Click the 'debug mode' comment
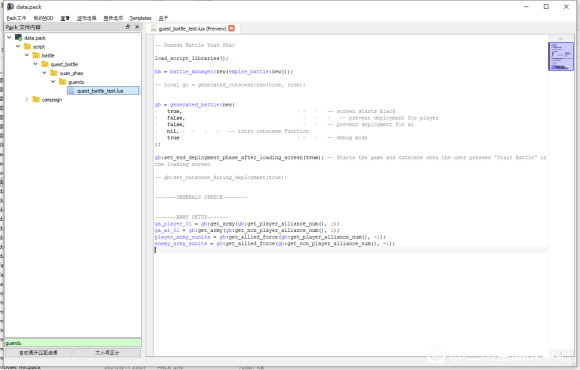 coord(347,138)
